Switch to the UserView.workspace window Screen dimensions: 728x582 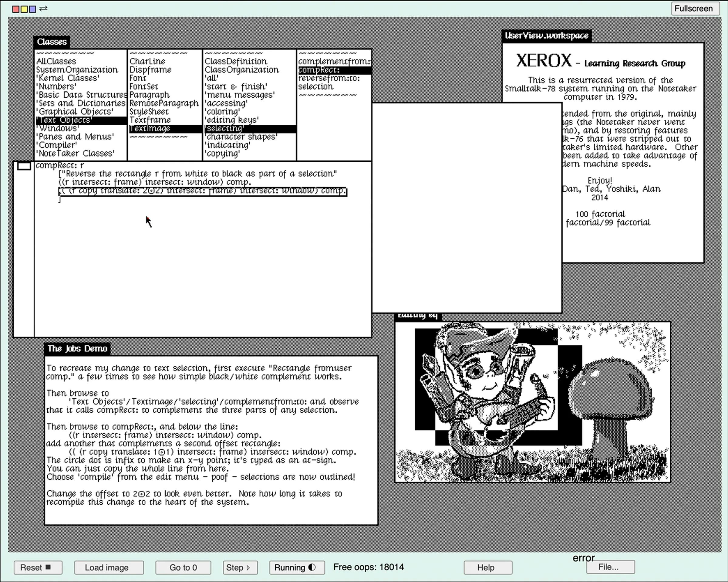546,36
